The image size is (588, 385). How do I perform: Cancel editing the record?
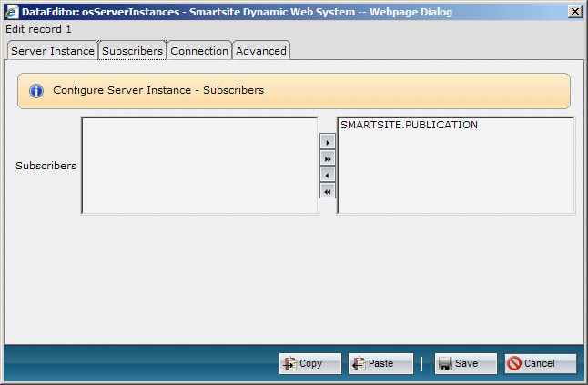pos(540,363)
